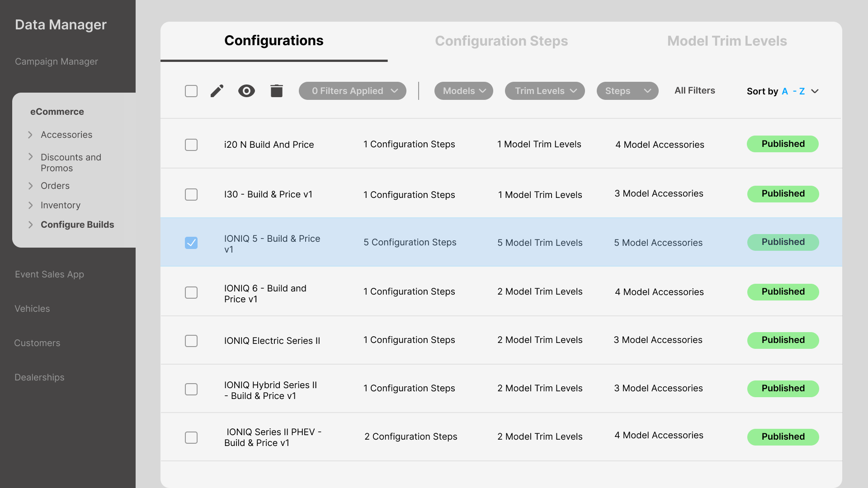This screenshot has height=488, width=868.
Task: Open the Steps filter dropdown
Action: coord(627,90)
